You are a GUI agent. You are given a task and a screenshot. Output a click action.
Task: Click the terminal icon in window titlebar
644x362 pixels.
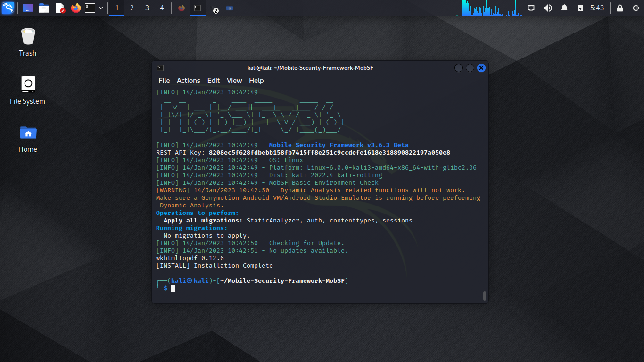[x=160, y=68]
